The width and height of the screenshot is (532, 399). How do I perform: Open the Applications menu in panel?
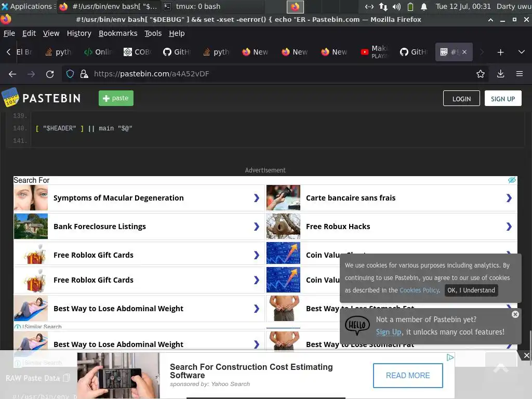pyautogui.click(x=28, y=6)
